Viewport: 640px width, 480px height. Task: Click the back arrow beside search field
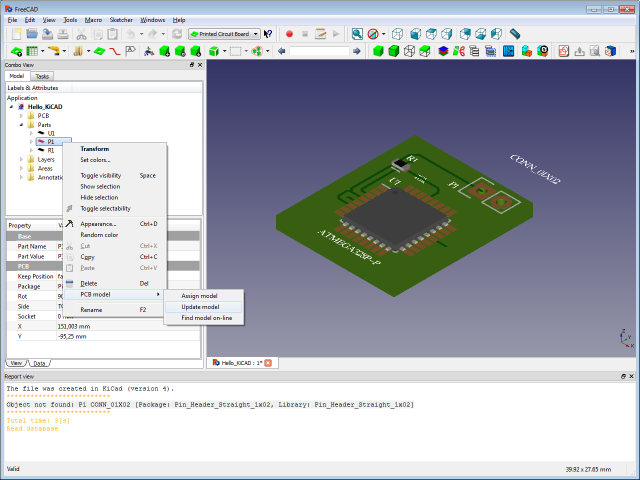(x=281, y=51)
